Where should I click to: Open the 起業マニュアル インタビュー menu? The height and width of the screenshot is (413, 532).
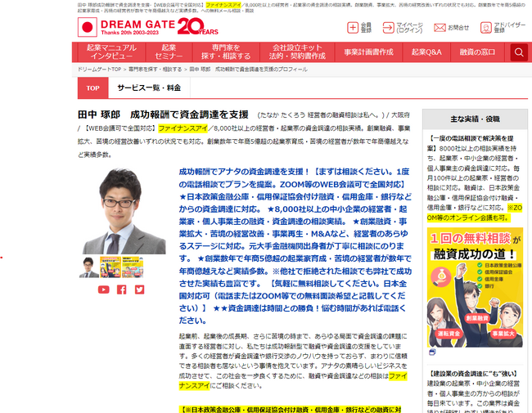(111, 52)
